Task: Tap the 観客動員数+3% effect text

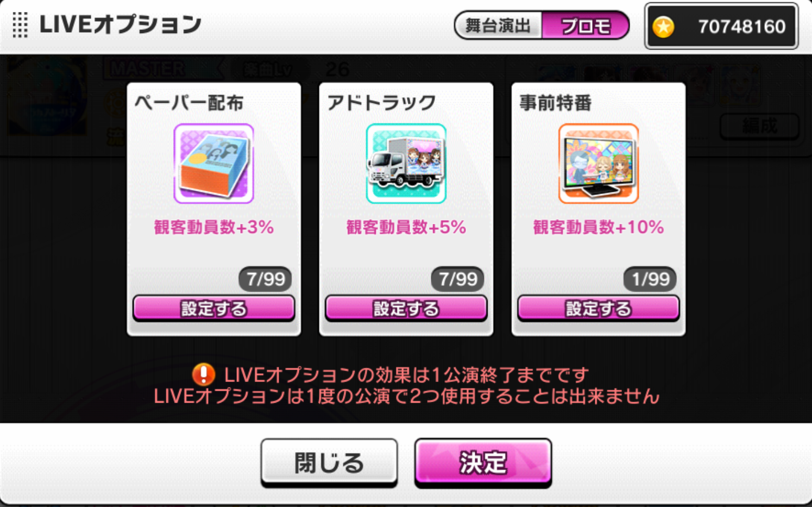Action: coord(214,227)
